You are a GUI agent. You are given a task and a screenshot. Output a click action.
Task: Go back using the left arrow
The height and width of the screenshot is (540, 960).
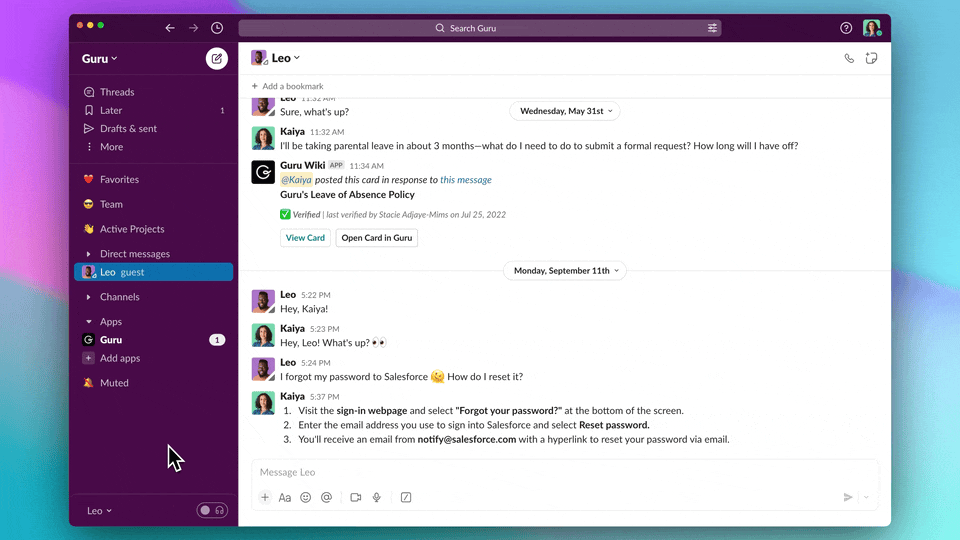click(x=170, y=28)
